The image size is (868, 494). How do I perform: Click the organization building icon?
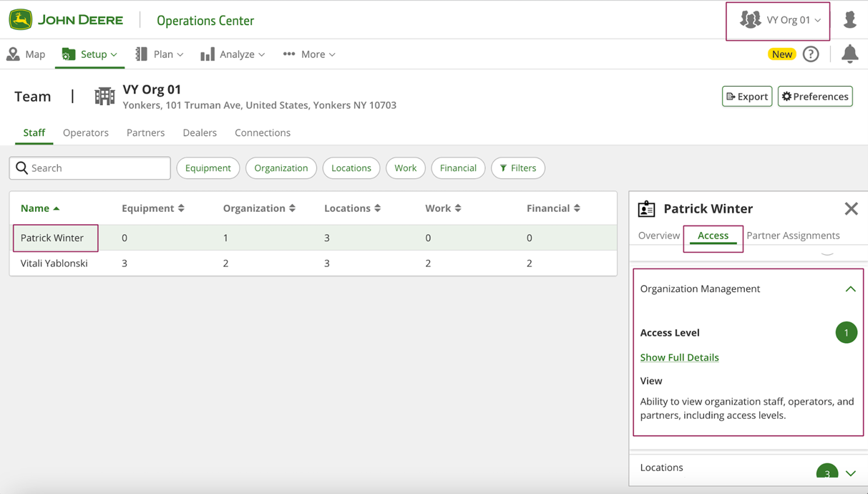104,96
